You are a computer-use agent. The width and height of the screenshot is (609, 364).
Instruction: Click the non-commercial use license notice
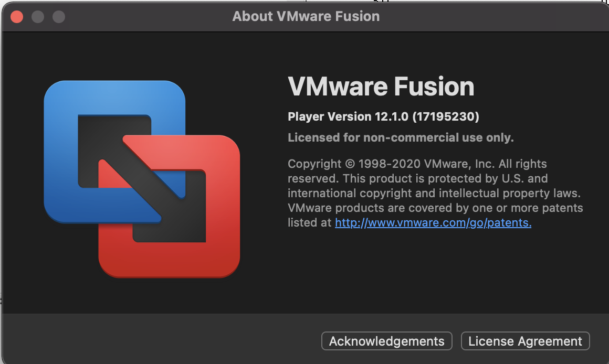[401, 137]
